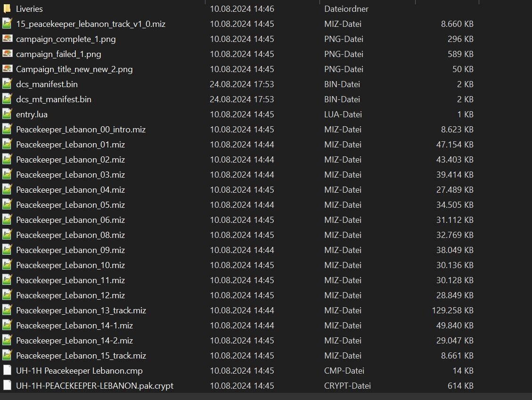Select file name Peacekeeper_Lebanon_02.miz
The image size is (532, 400).
point(70,159)
